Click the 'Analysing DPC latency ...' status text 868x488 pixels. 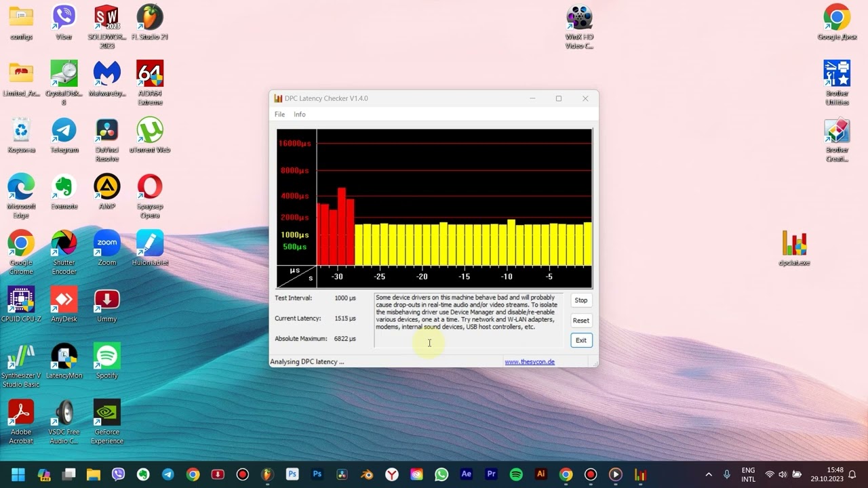point(307,362)
